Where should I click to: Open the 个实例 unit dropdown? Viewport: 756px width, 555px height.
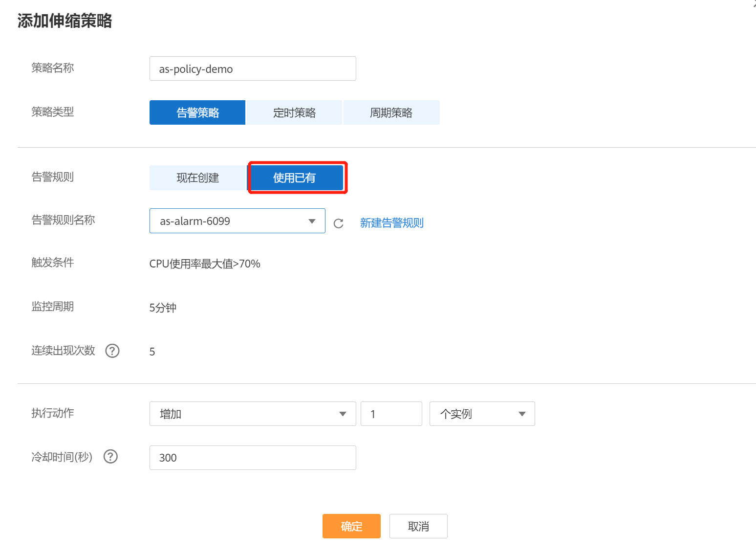click(482, 414)
